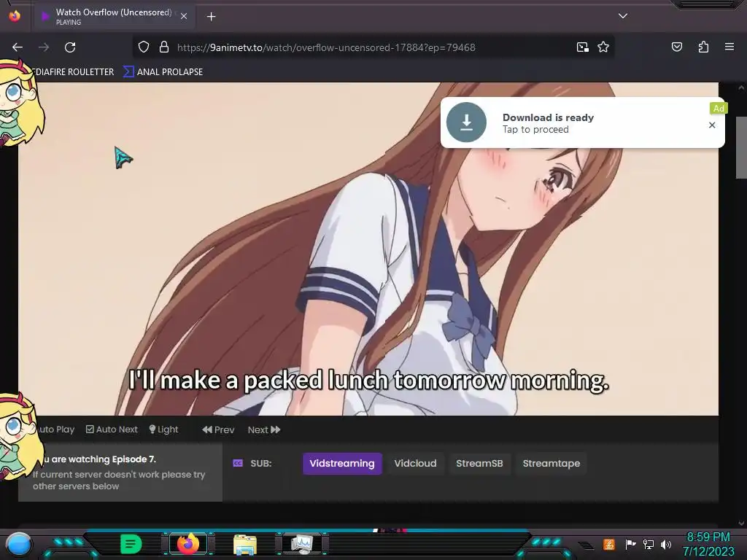Open File Explorer from the taskbar

[x=245, y=544]
